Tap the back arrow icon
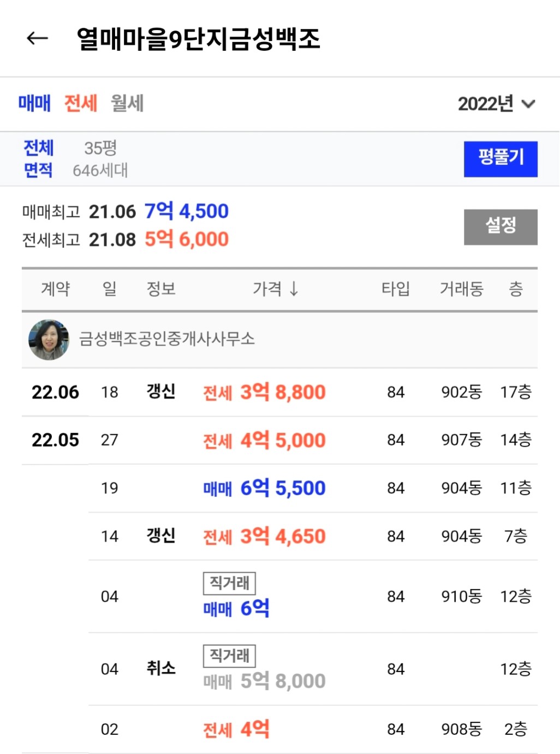 pos(37,38)
